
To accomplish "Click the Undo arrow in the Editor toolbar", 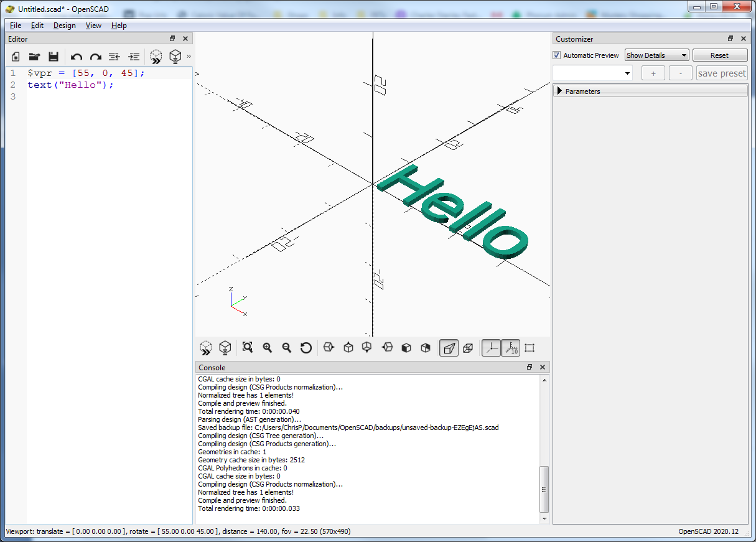I will (76, 57).
